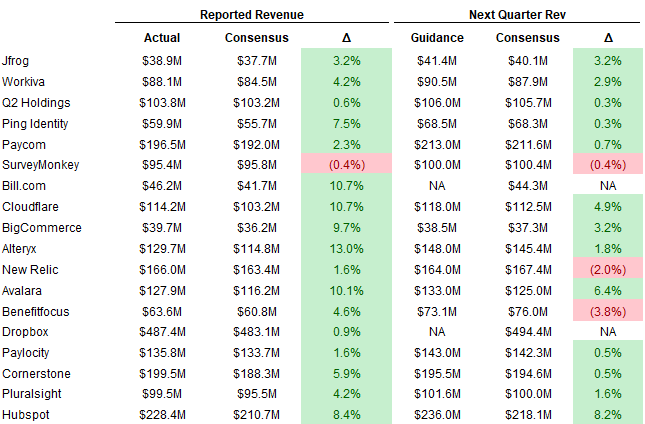This screenshot has height=424, width=645.
Task: Click the Jfrog company name
Action: click(17, 62)
